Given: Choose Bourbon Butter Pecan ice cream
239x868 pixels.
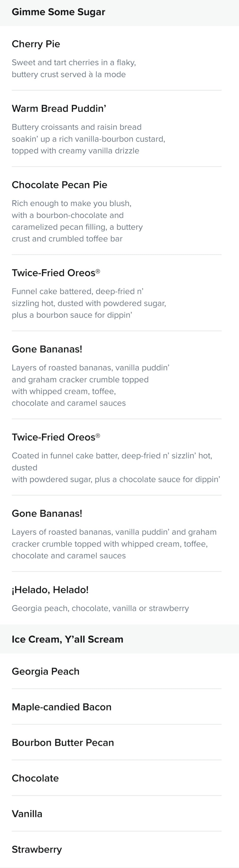Looking at the screenshot, I should coord(117,742).
